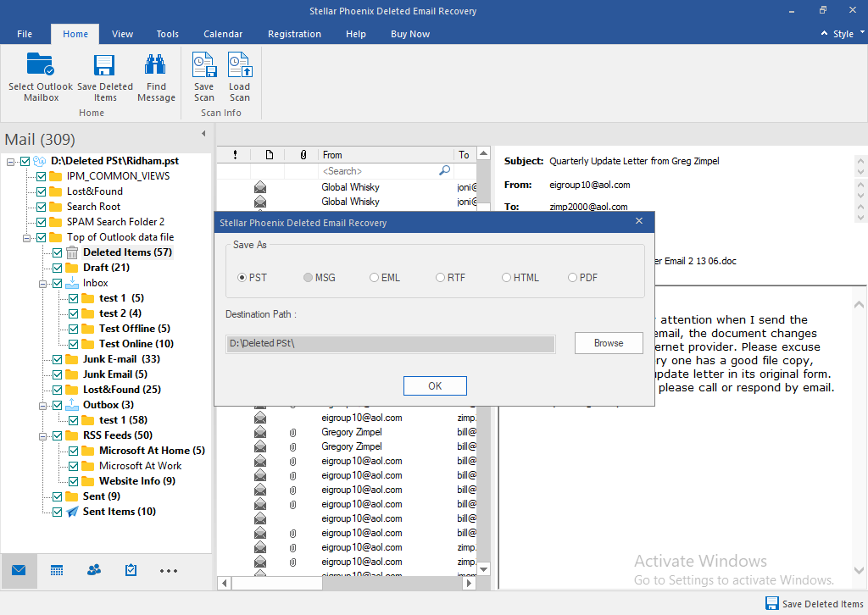Click the Sent Items paper plane icon

(x=72, y=512)
